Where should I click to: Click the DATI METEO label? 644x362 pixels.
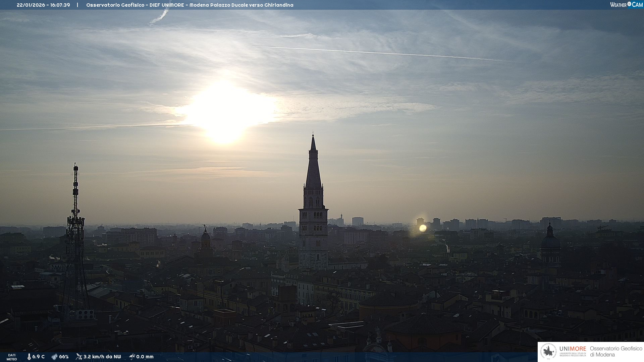coord(12,357)
